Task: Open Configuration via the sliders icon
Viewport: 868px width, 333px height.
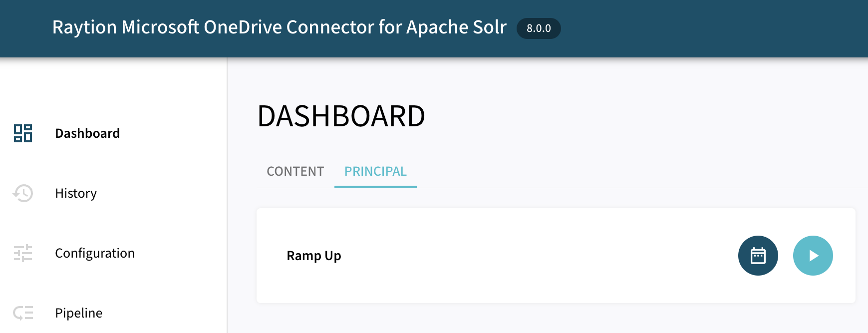Action: click(22, 253)
